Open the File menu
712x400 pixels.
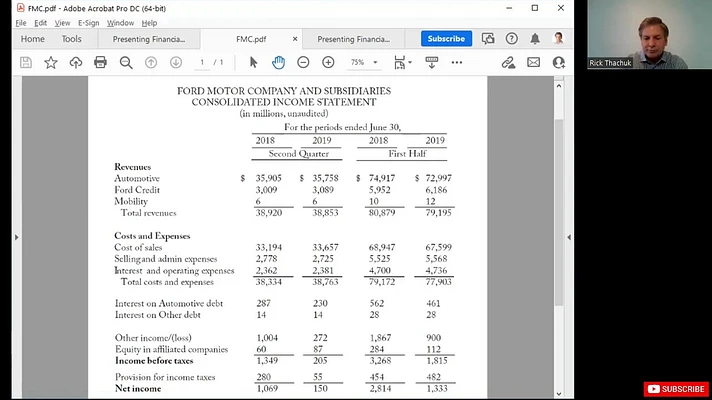coord(21,23)
